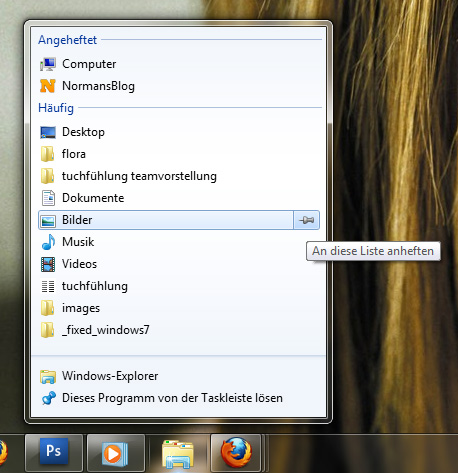Open the Dokumente library entry

pyautogui.click(x=179, y=198)
